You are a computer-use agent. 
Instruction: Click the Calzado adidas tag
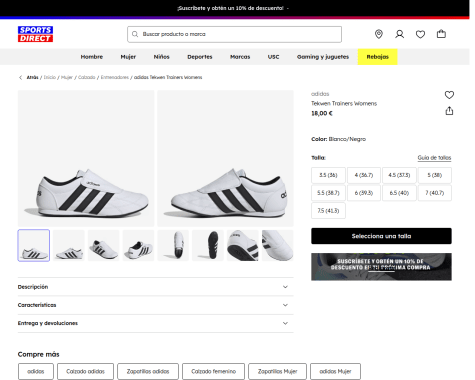[85, 371]
